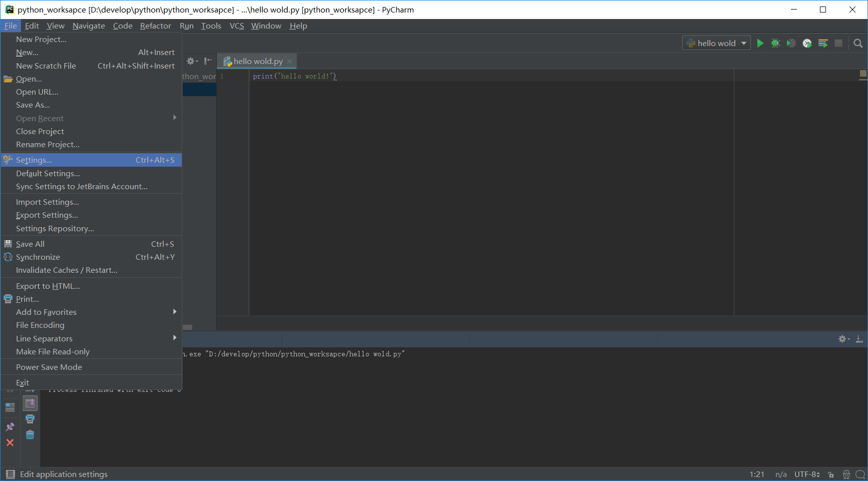Click the project panel hide-collapse icon

[208, 61]
